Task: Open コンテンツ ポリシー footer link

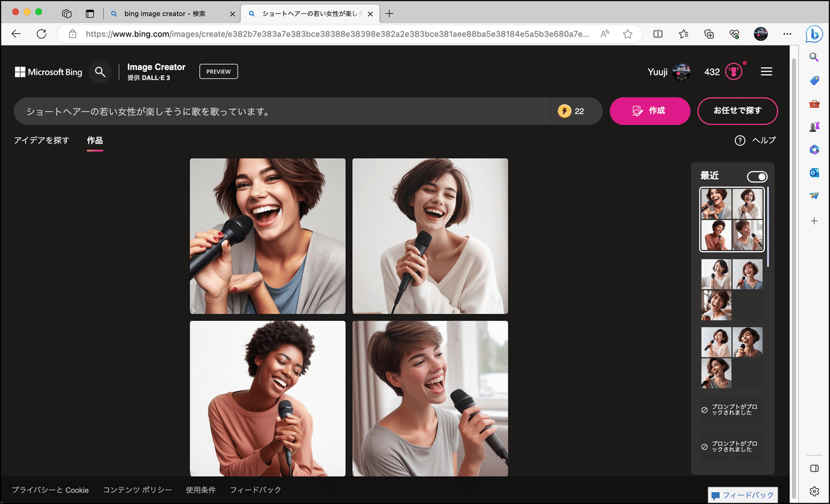Action: click(137, 490)
